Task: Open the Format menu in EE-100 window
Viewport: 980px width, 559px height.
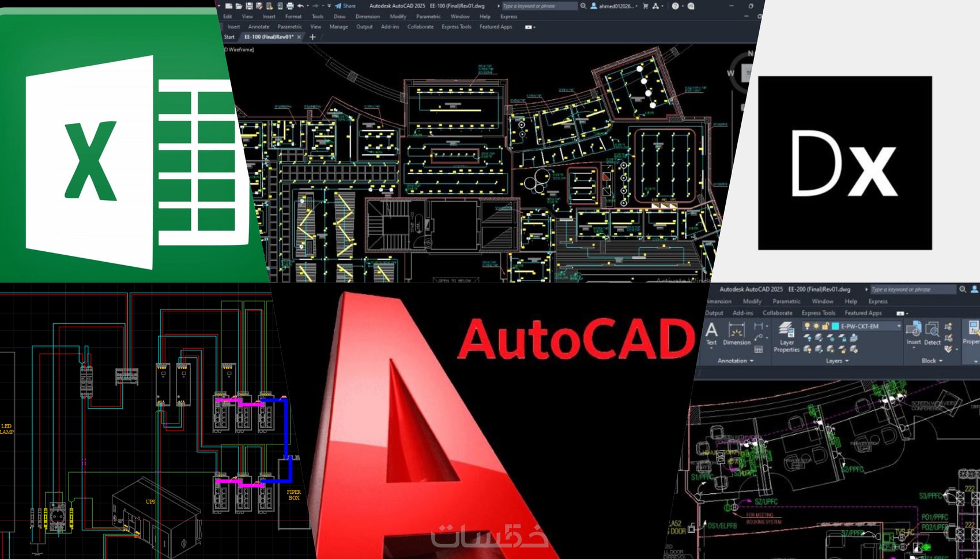Action: click(x=293, y=17)
